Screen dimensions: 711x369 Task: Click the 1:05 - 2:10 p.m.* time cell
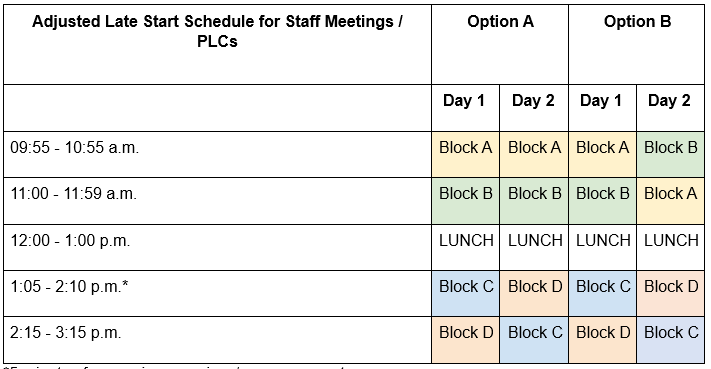tap(217, 294)
